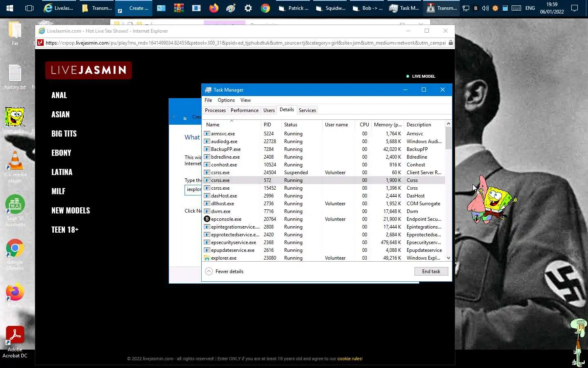Click the Task Manager vertical scrollbar thumb
588x368 pixels.
click(448, 138)
